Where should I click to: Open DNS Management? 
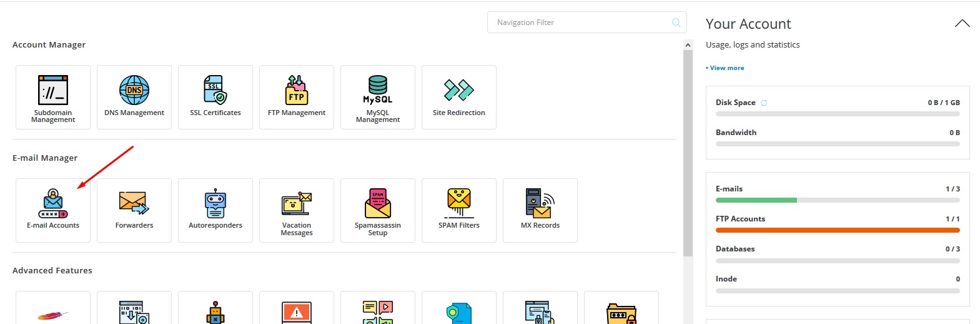pyautogui.click(x=134, y=97)
